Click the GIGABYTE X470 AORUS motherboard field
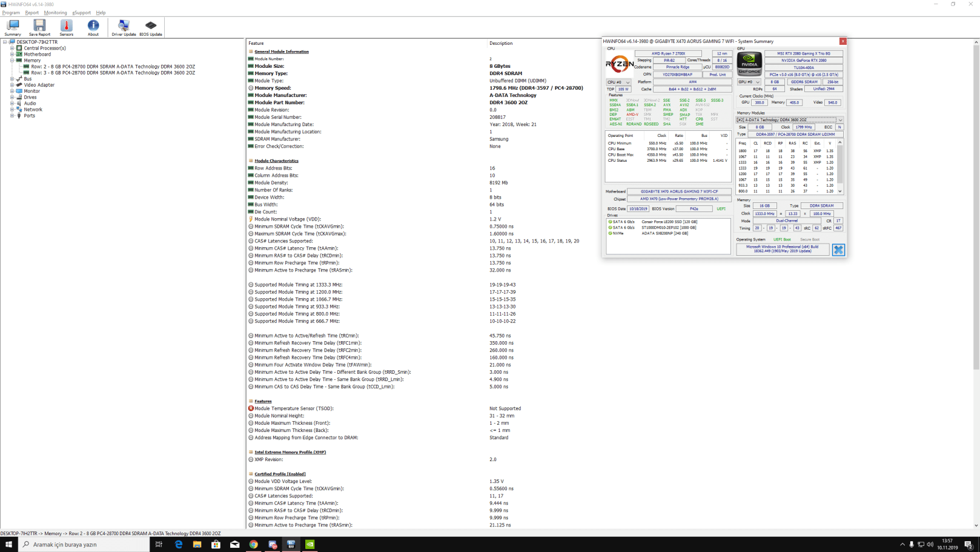Screen dimensions: 980x552 [679, 191]
